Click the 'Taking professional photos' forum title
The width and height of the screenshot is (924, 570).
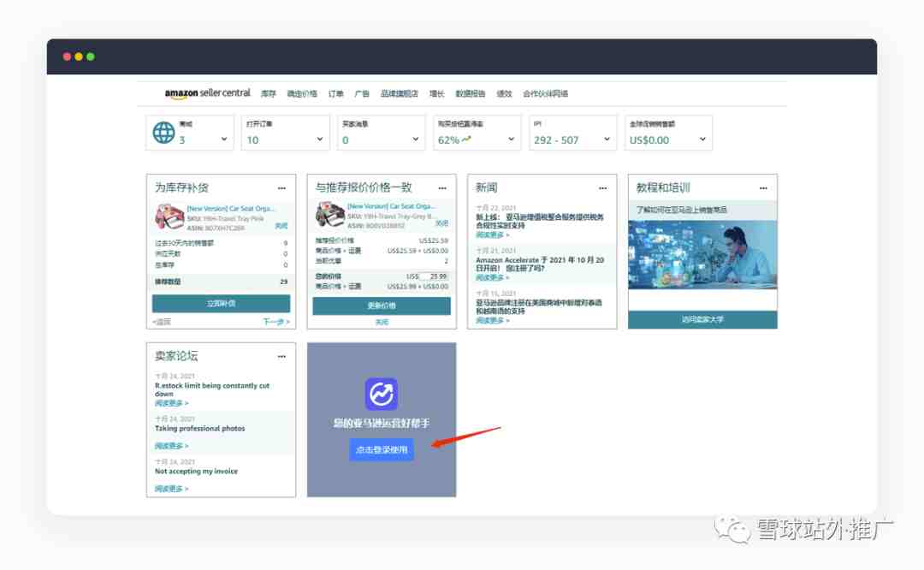tap(199, 429)
